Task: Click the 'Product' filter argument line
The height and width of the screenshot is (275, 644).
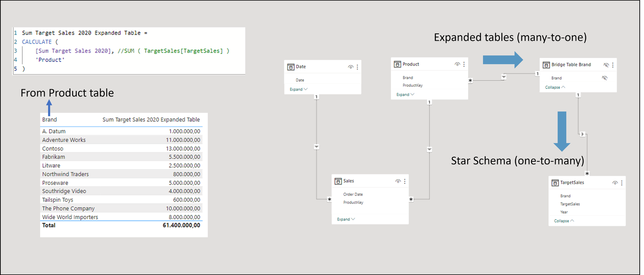Action: coord(50,60)
